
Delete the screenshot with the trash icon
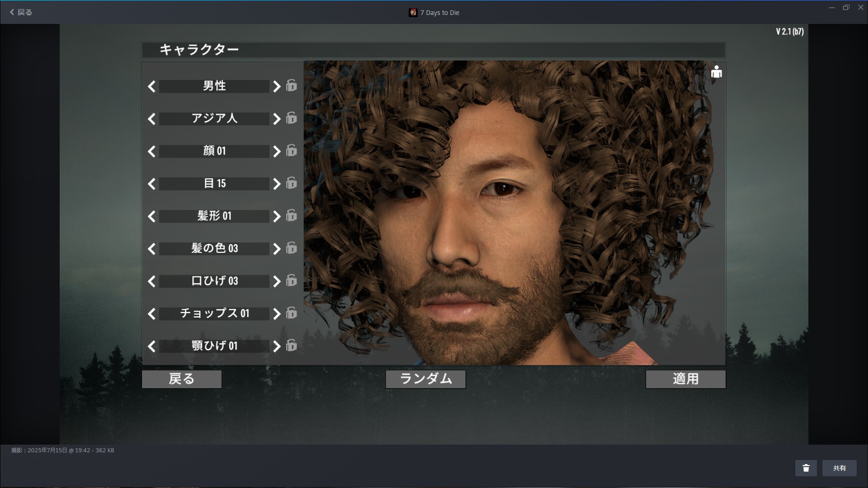pyautogui.click(x=806, y=468)
